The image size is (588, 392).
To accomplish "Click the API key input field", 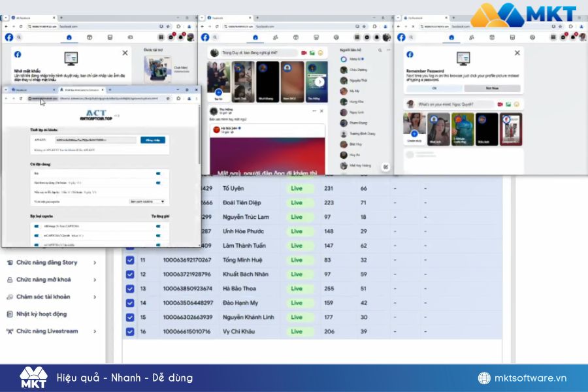I will (x=95, y=140).
